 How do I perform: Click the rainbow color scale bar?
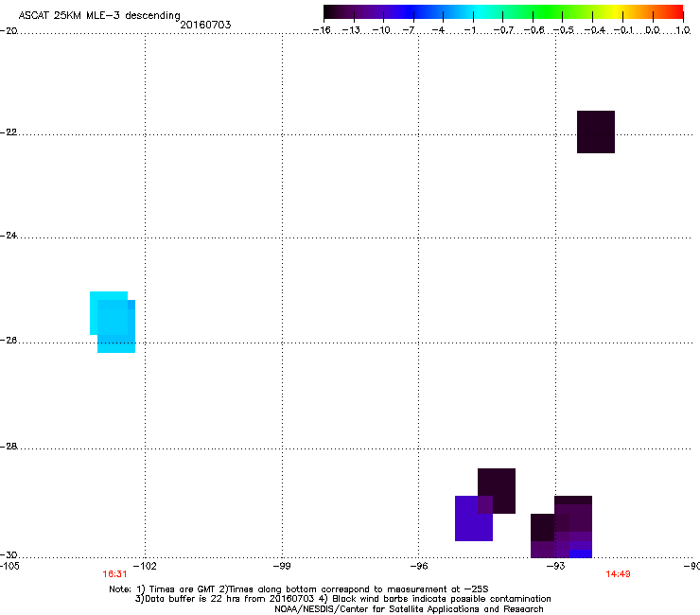coord(503,12)
